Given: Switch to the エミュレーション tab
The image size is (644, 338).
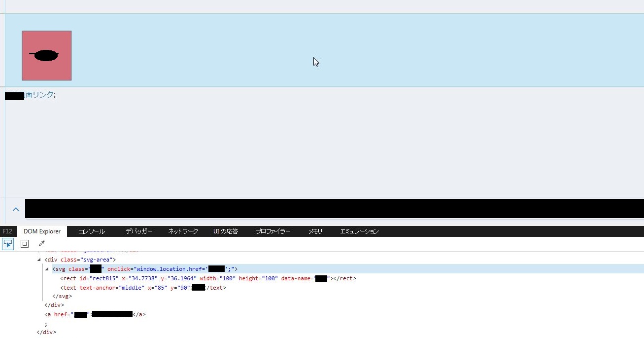Looking at the screenshot, I should coord(359,231).
